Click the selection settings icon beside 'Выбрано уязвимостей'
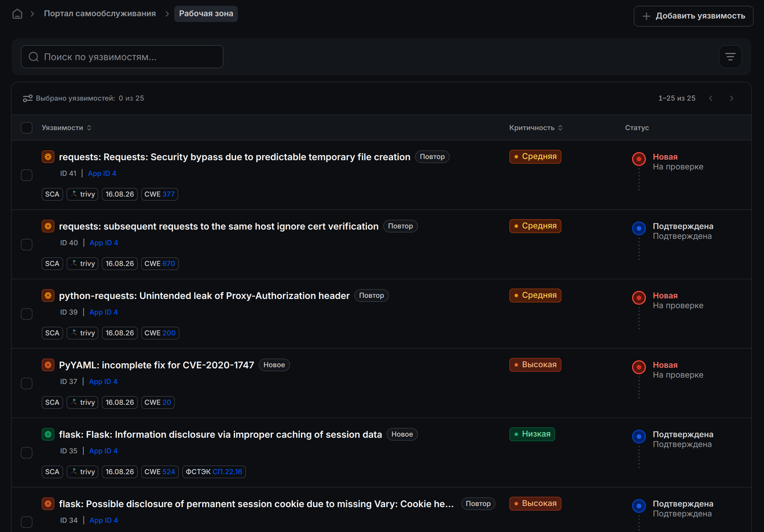764x532 pixels. point(27,98)
